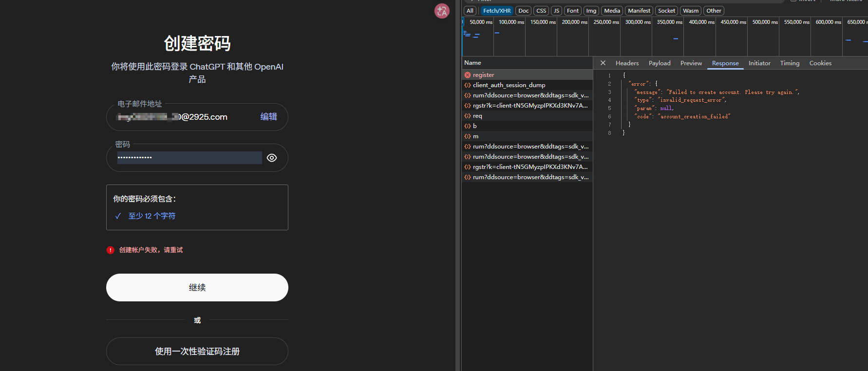
Task: Select the Fetch/XHR filter
Action: [497, 11]
